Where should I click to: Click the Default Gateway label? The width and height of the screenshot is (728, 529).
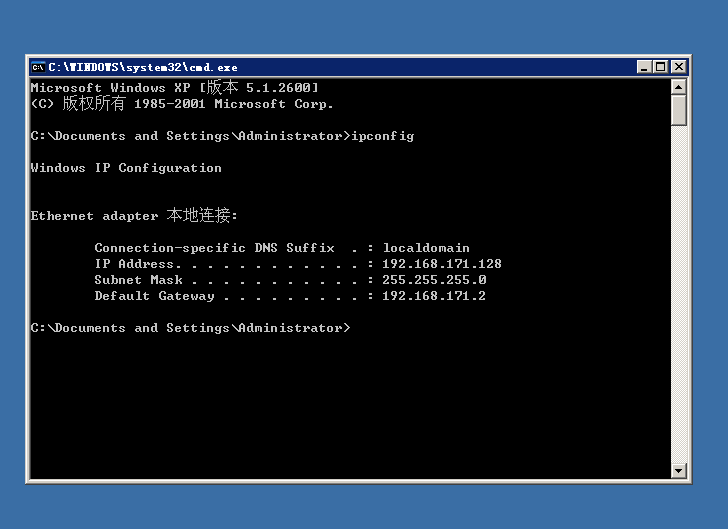pos(155,296)
